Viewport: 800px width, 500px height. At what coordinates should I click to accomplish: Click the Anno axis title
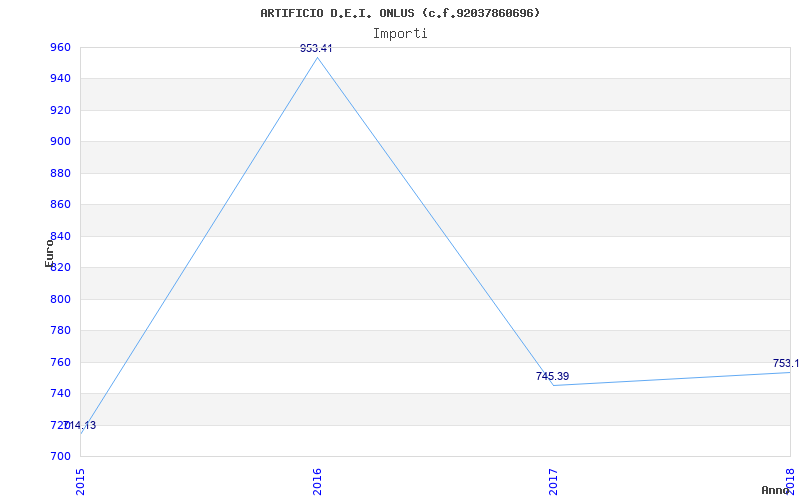(775, 490)
